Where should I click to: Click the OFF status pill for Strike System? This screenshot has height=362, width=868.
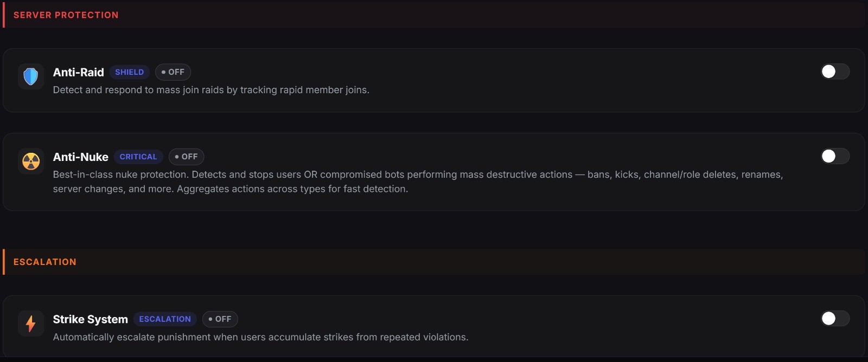[x=220, y=319]
